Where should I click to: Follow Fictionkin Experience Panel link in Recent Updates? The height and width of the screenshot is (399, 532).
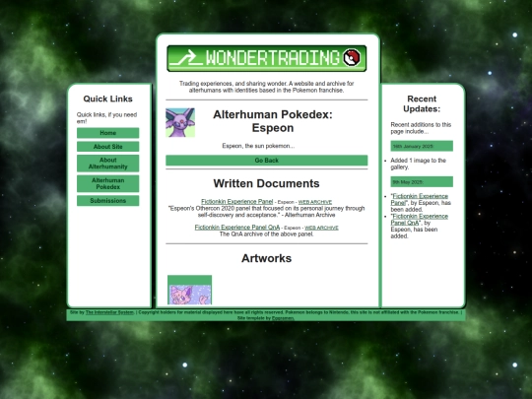pyautogui.click(x=420, y=199)
